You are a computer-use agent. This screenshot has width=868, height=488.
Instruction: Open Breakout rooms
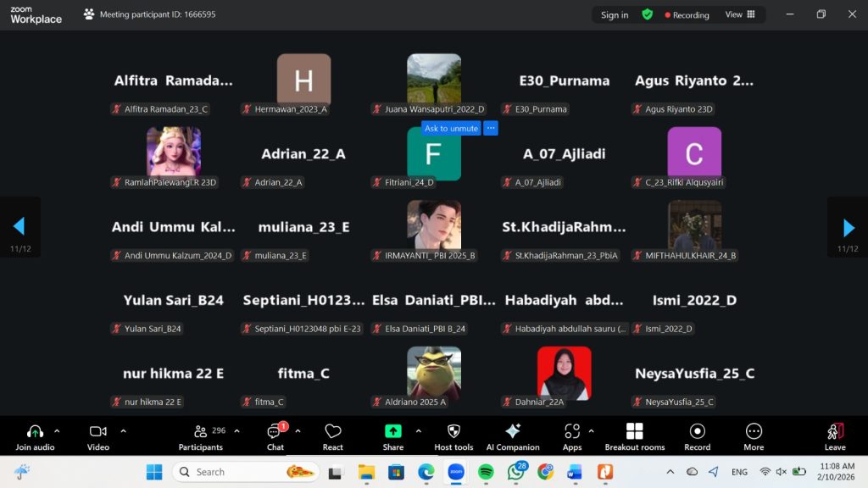point(634,437)
